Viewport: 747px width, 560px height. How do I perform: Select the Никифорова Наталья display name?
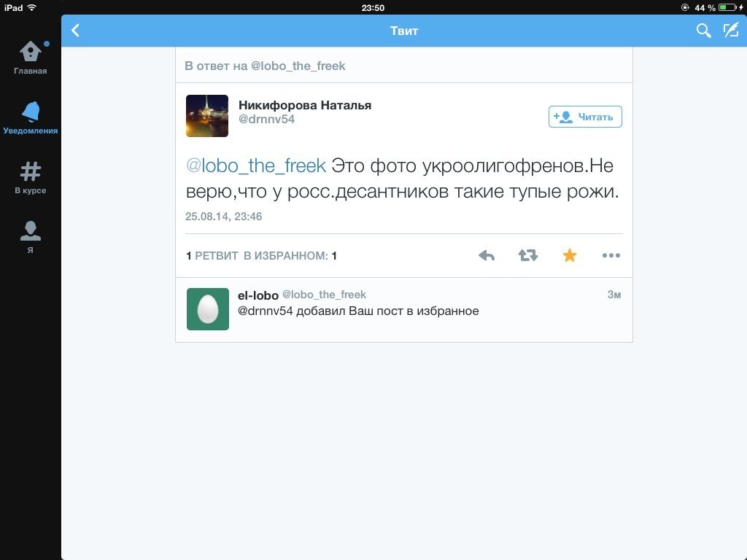point(305,105)
